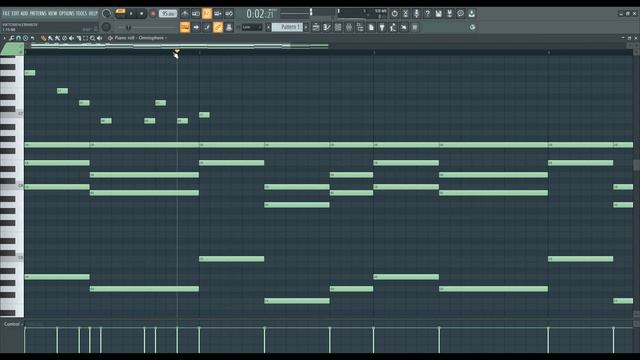Click the master pitch knob below volume
The width and height of the screenshot is (640, 360).
tap(106, 27)
